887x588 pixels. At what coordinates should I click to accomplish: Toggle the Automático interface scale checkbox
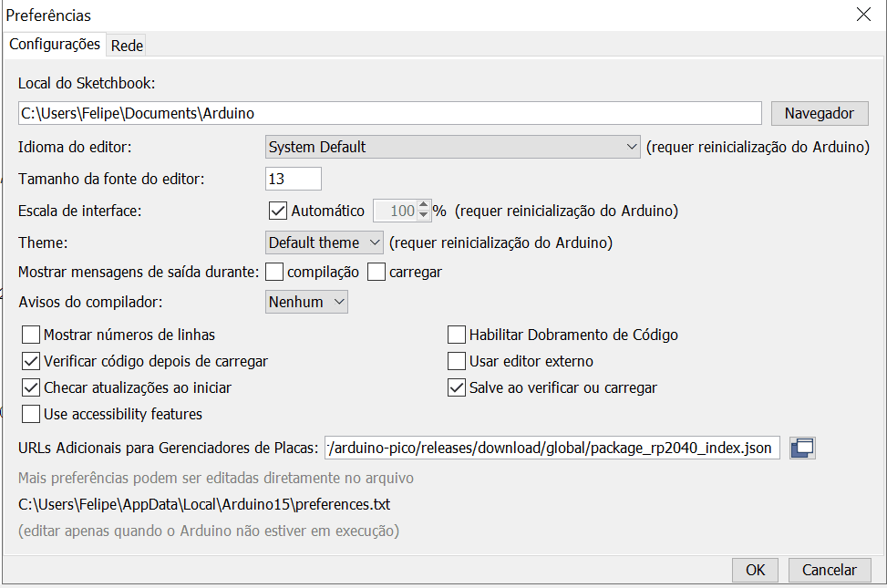279,211
